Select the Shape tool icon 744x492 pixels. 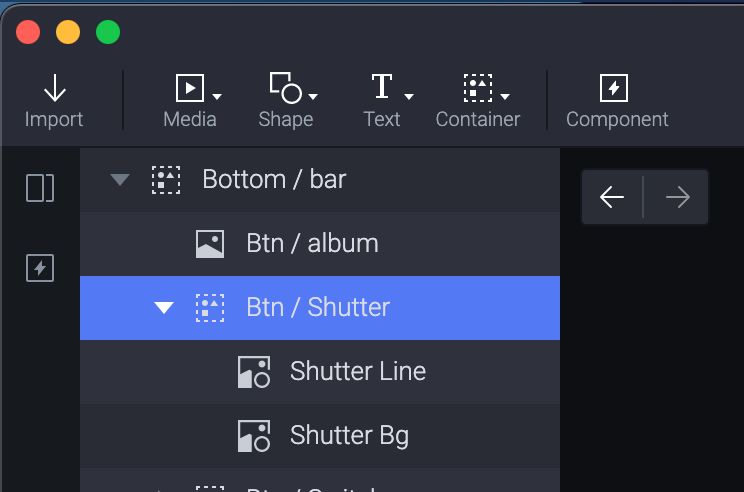click(x=286, y=88)
